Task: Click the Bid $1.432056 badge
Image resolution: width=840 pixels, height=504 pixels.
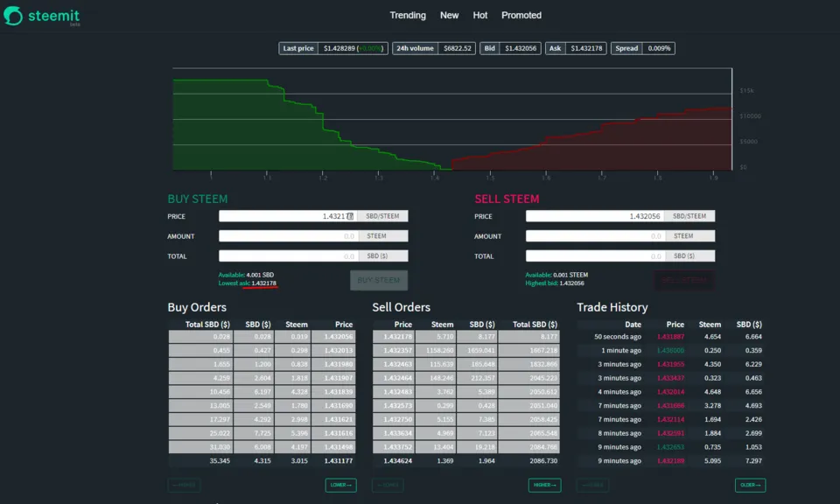Action: click(x=510, y=48)
